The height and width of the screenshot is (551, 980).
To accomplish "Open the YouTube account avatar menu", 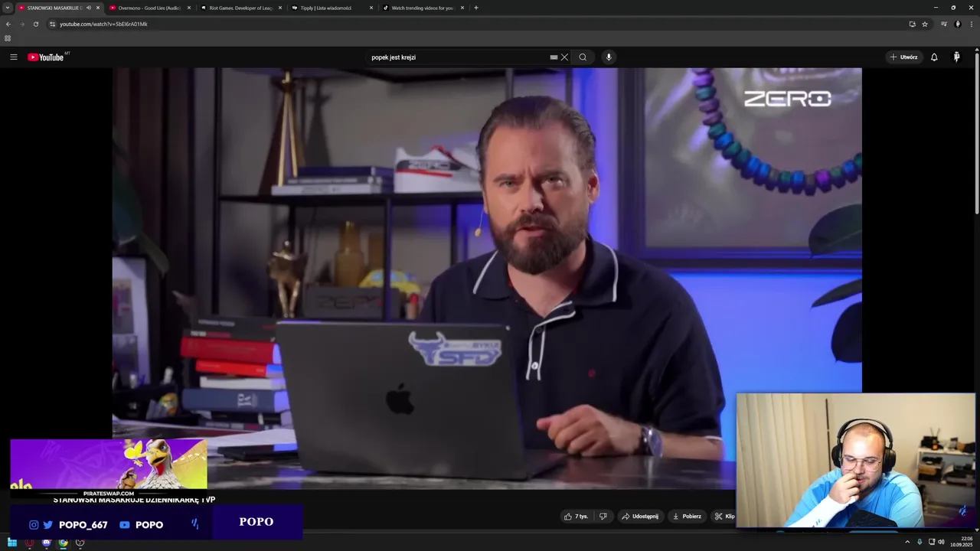I will click(956, 57).
